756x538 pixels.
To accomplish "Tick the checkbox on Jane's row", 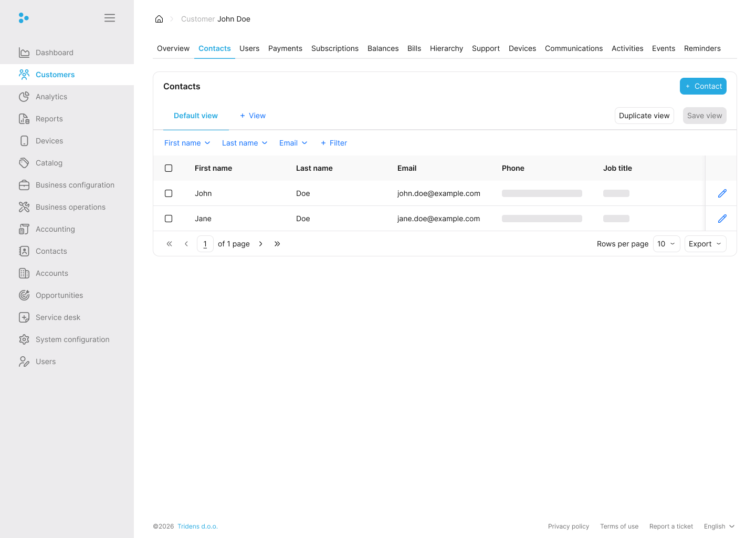I will click(x=169, y=219).
